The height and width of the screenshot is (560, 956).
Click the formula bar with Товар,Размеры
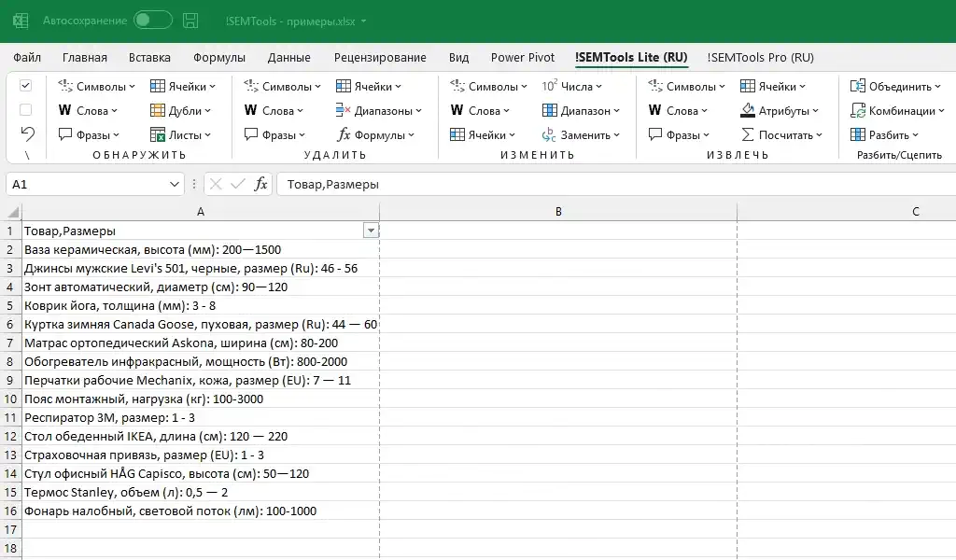point(616,184)
